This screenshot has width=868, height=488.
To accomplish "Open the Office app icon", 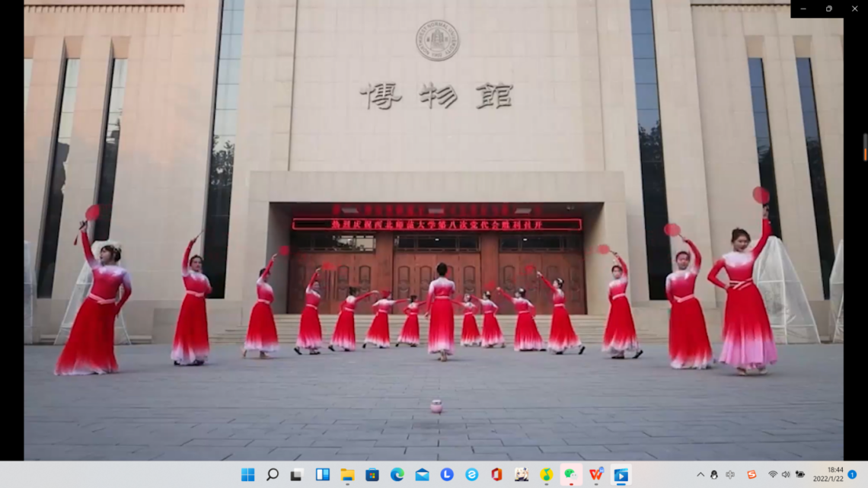I will [496, 475].
